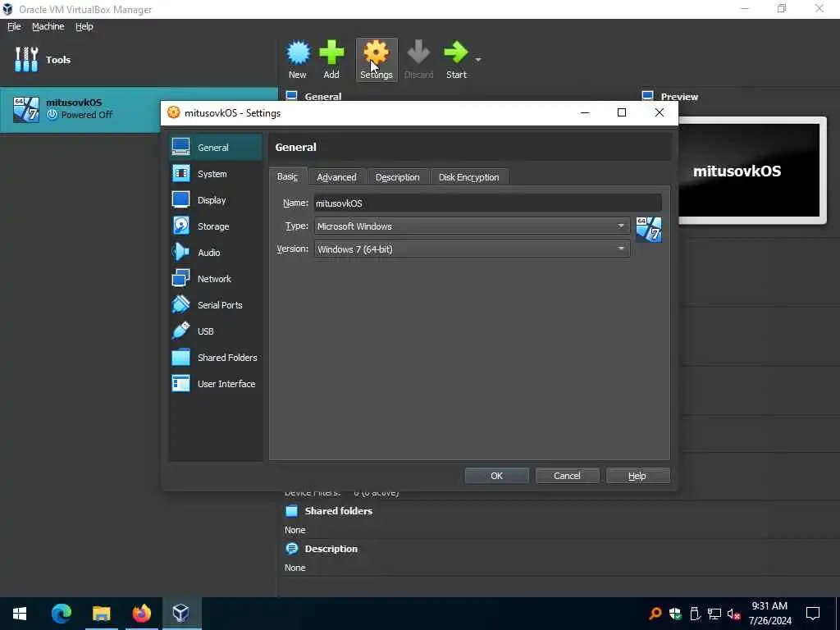
Task: Click the Description section icon in details
Action: (x=292, y=549)
